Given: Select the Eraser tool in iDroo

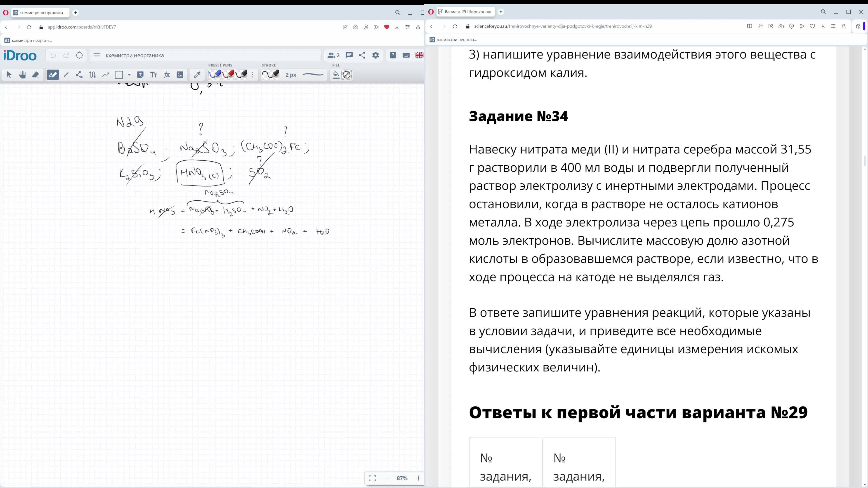Looking at the screenshot, I should point(35,75).
